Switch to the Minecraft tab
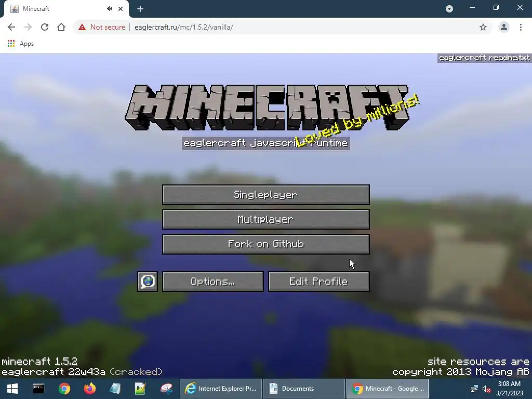This screenshot has width=532, height=399. [x=66, y=9]
